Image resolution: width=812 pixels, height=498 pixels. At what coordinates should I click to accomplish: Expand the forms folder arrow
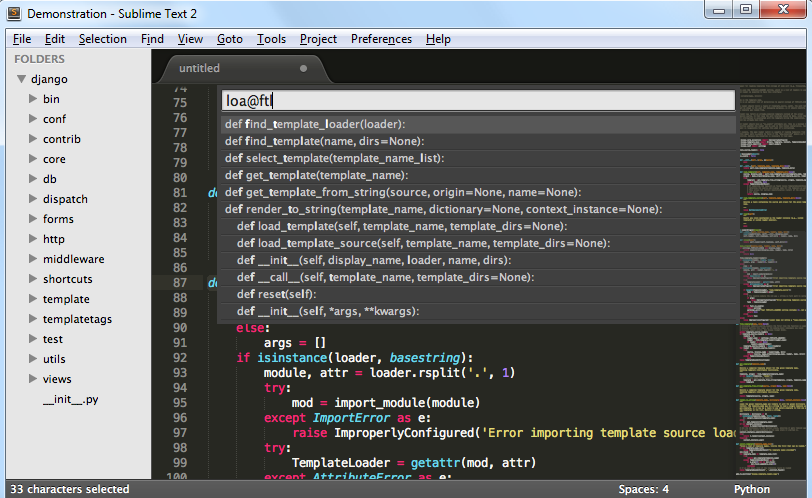pos(33,218)
